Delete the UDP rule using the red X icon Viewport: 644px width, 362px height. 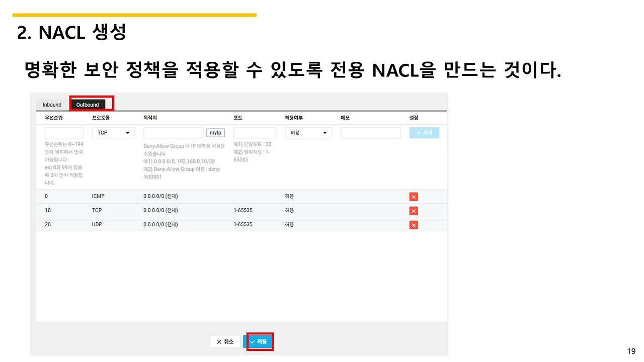(x=413, y=225)
